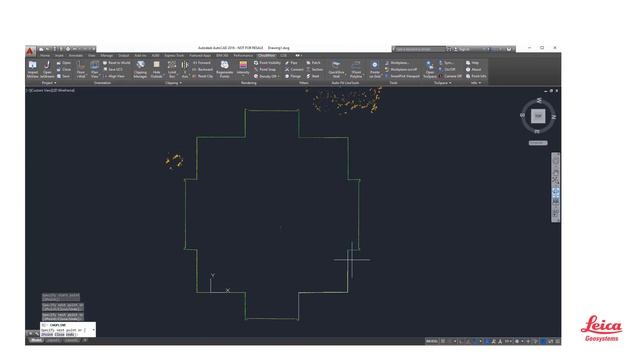640x360 pixels.
Task: Click the Reset Clip button
Action: point(203,76)
